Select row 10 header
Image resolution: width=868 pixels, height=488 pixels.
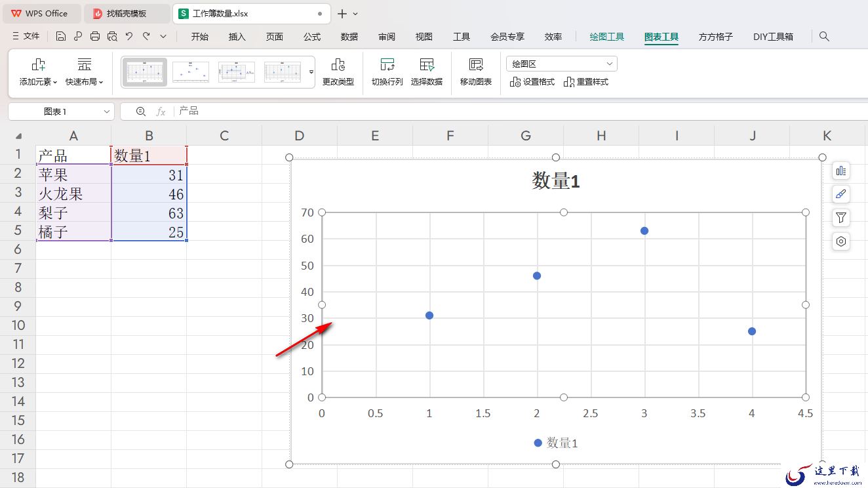[x=18, y=325]
